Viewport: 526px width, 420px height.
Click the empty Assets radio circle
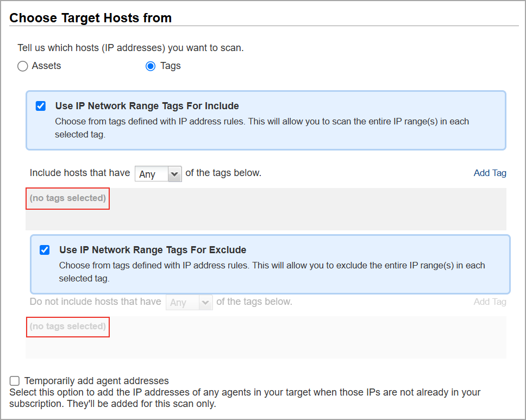(x=22, y=66)
